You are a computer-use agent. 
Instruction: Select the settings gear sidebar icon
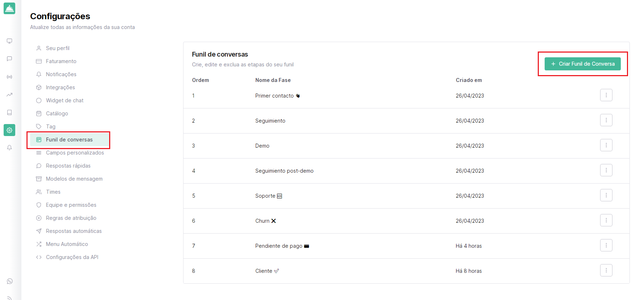pyautogui.click(x=9, y=130)
